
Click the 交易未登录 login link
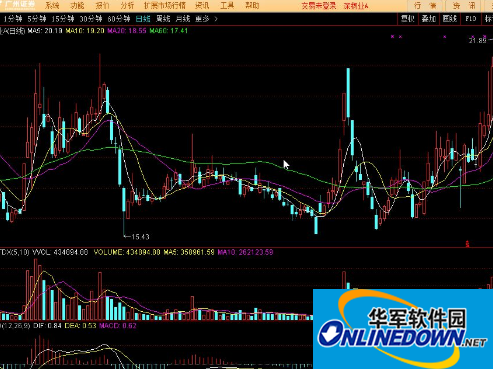(319, 6)
